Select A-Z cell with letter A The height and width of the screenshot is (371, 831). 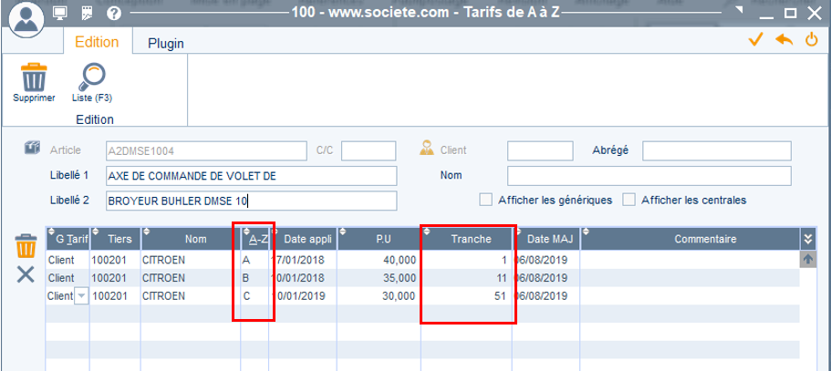coord(255,260)
